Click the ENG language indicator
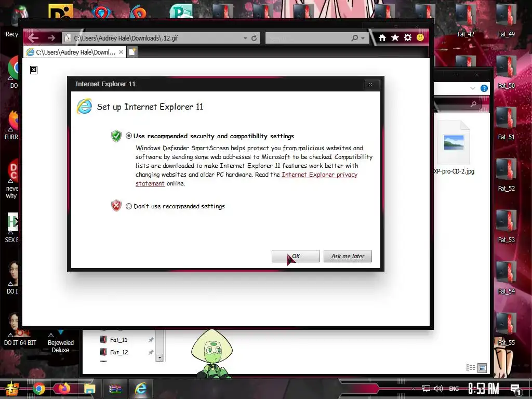This screenshot has width=532, height=399. coord(454,389)
